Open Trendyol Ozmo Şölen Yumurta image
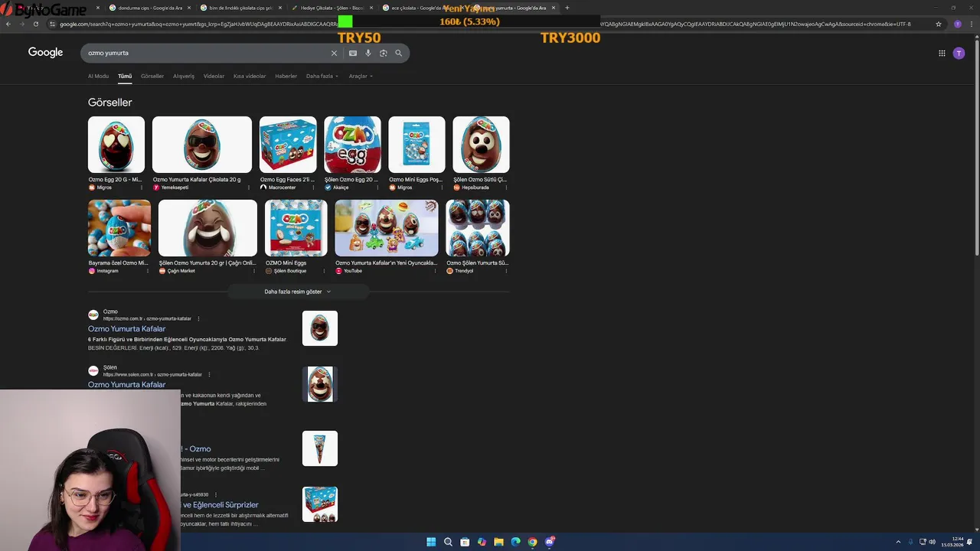This screenshot has height=551, width=980. pos(478,228)
